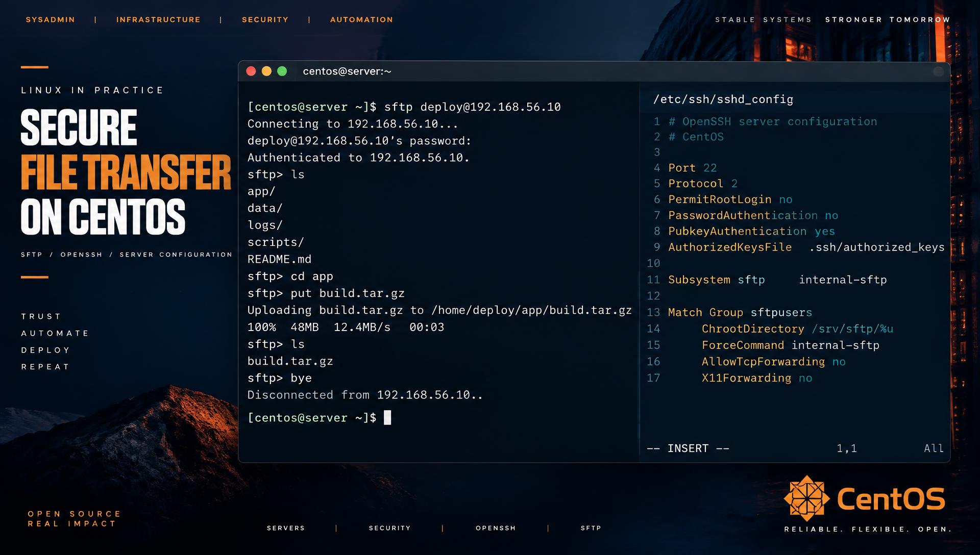Click the SYSADMIN item in the top bar
The image size is (980, 555).
(x=51, y=20)
